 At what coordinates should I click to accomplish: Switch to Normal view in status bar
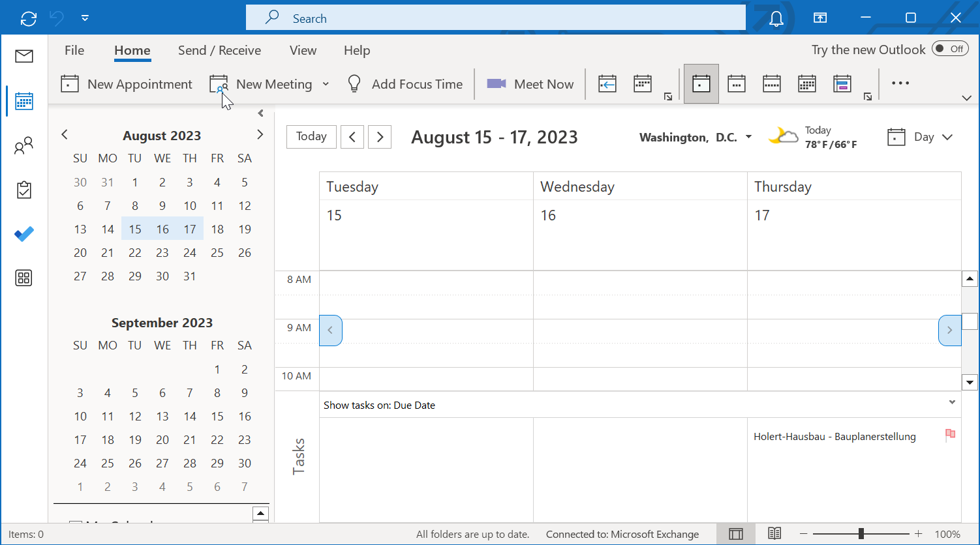coord(736,534)
